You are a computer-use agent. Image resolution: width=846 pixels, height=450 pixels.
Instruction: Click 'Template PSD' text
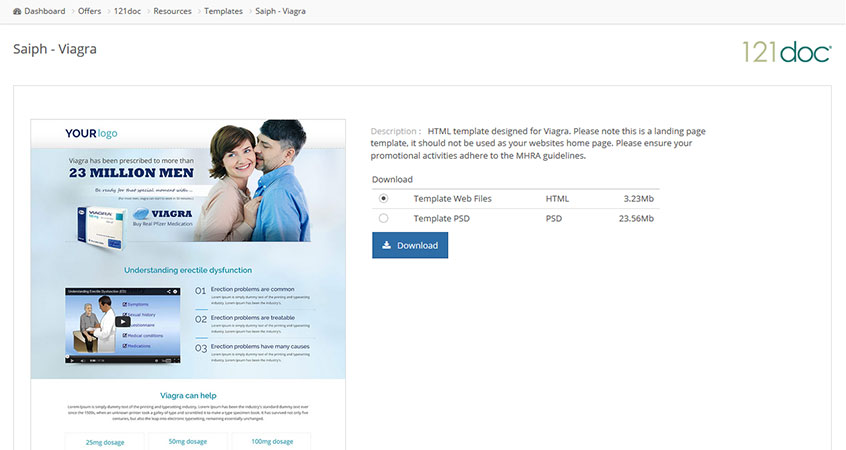[441, 219]
